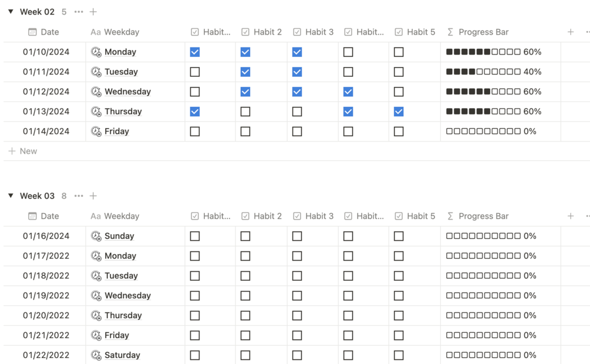The height and width of the screenshot is (364, 590).
Task: Click the plus icon beside Week 03
Action: (93, 196)
